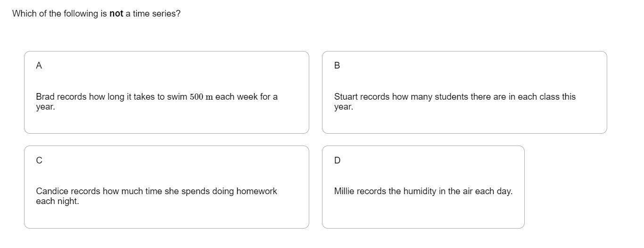Image resolution: width=644 pixels, height=248 pixels.
Task: Click the letter D label
Action: pyautogui.click(x=337, y=161)
